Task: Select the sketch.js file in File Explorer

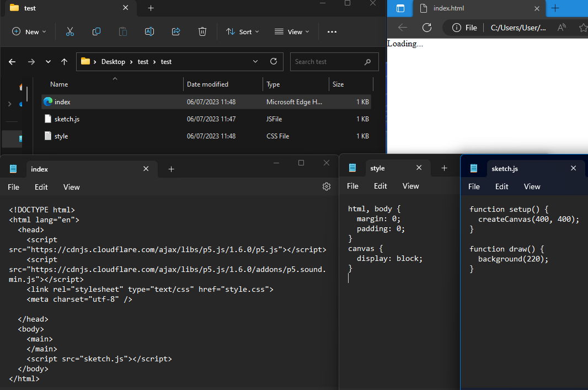Action: (x=206, y=119)
